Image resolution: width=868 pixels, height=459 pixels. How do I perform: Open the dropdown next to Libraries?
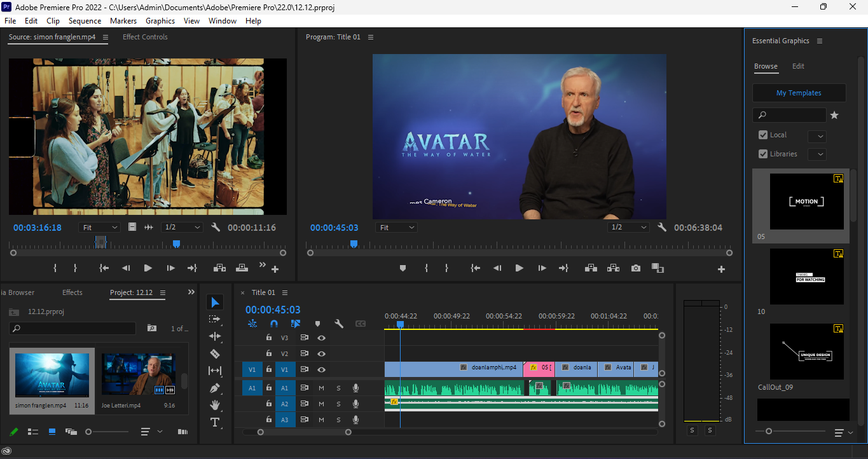point(817,154)
